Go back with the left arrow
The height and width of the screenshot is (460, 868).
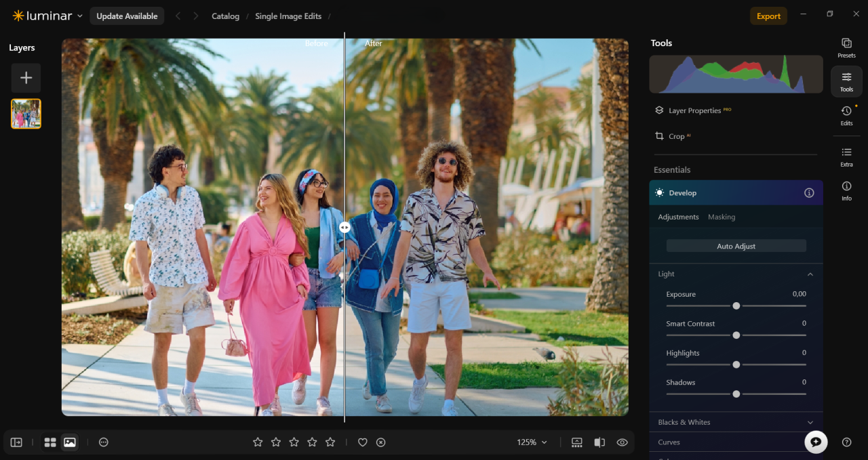coord(178,16)
